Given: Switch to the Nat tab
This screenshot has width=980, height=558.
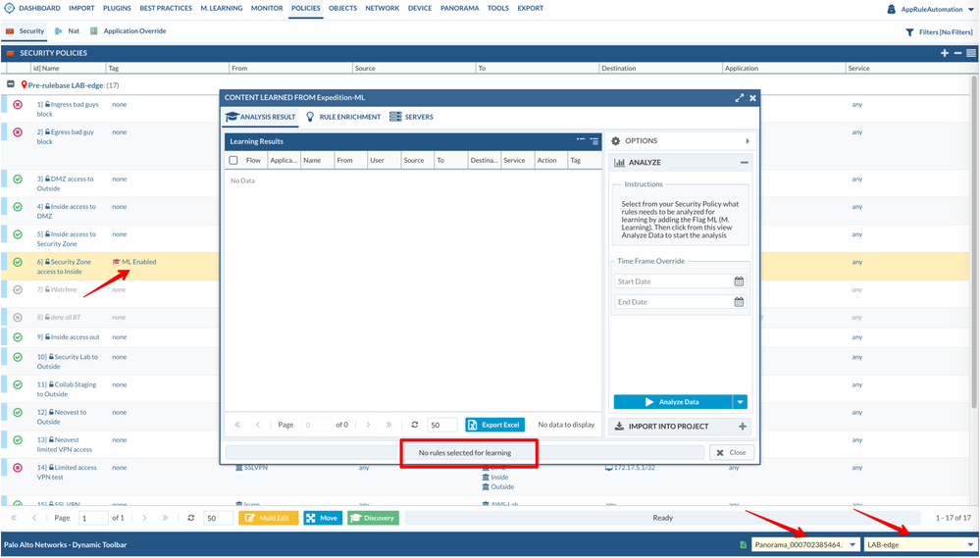Looking at the screenshot, I should click(68, 30).
